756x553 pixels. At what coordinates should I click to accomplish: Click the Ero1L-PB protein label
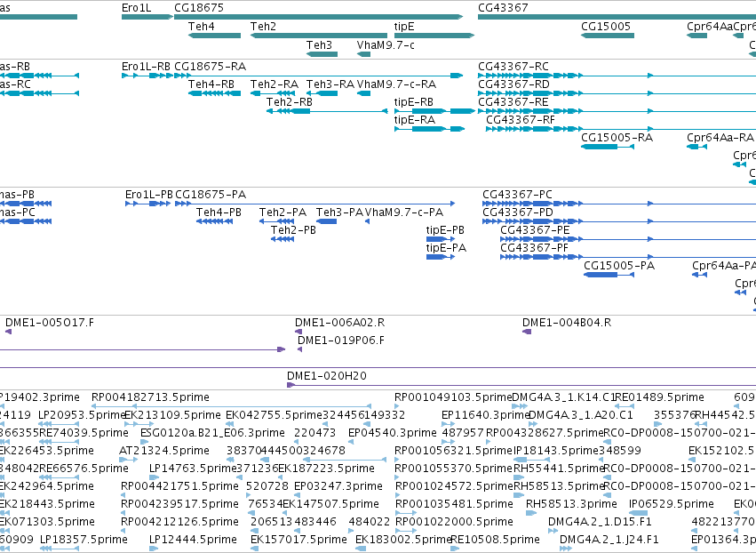click(149, 195)
